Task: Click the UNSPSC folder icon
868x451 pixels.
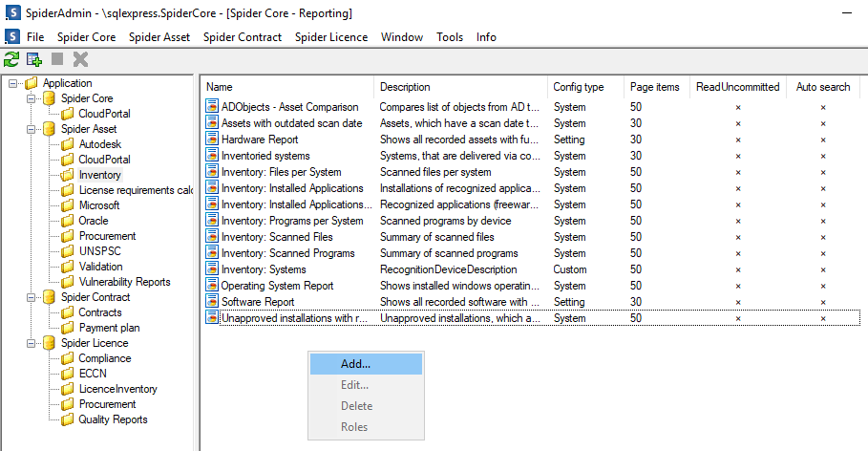Action: (68, 251)
